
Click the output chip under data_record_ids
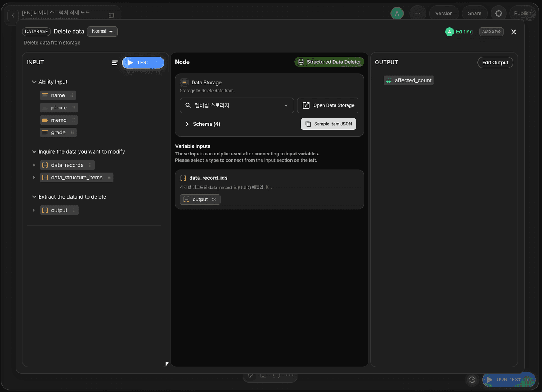(x=200, y=200)
